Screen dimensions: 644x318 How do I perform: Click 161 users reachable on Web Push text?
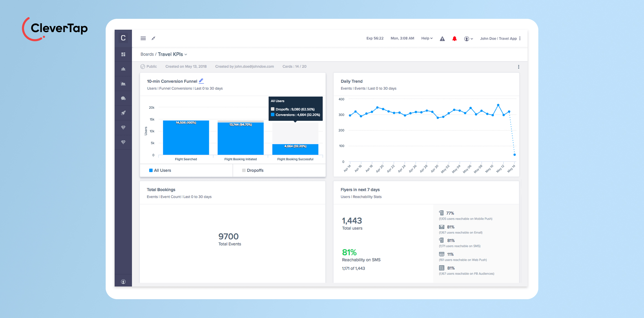[463, 260]
